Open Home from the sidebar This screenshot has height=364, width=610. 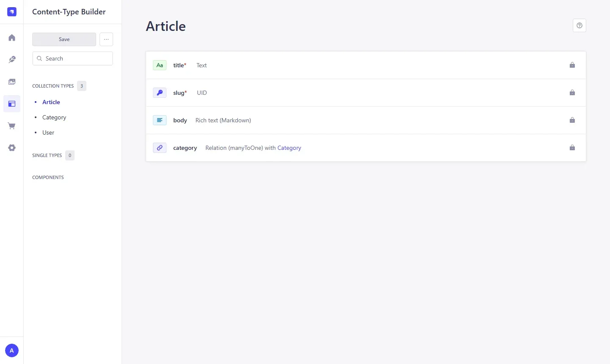[x=12, y=38]
